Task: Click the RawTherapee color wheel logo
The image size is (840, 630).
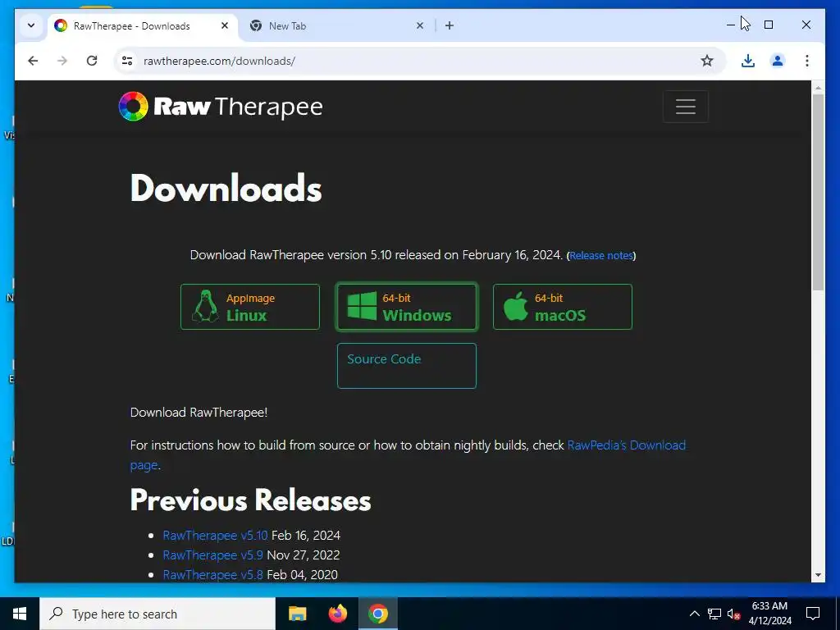Action: [x=133, y=106]
